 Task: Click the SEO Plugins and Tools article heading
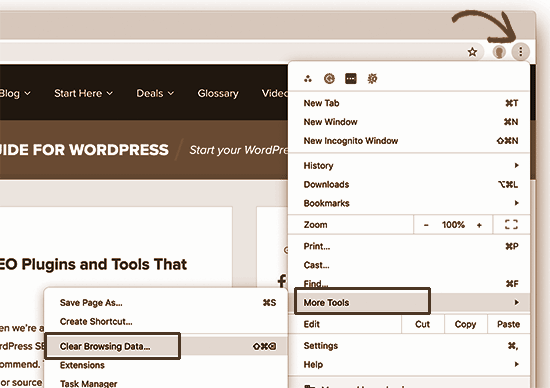pyautogui.click(x=93, y=265)
